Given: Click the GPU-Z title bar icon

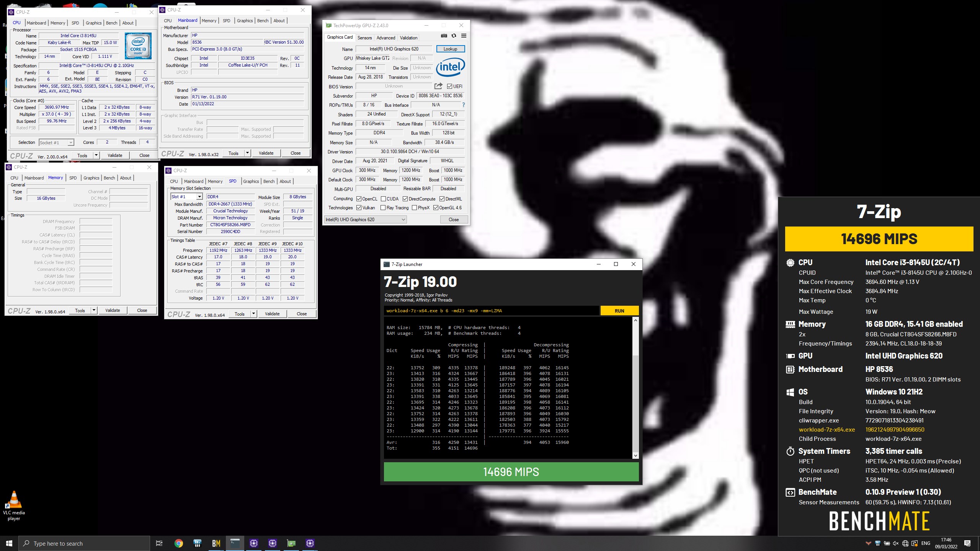Looking at the screenshot, I should (328, 25).
